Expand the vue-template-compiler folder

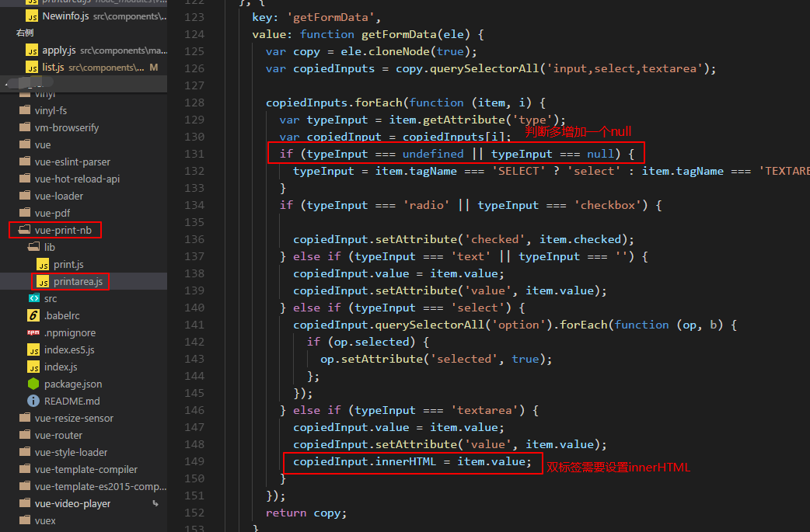86,469
